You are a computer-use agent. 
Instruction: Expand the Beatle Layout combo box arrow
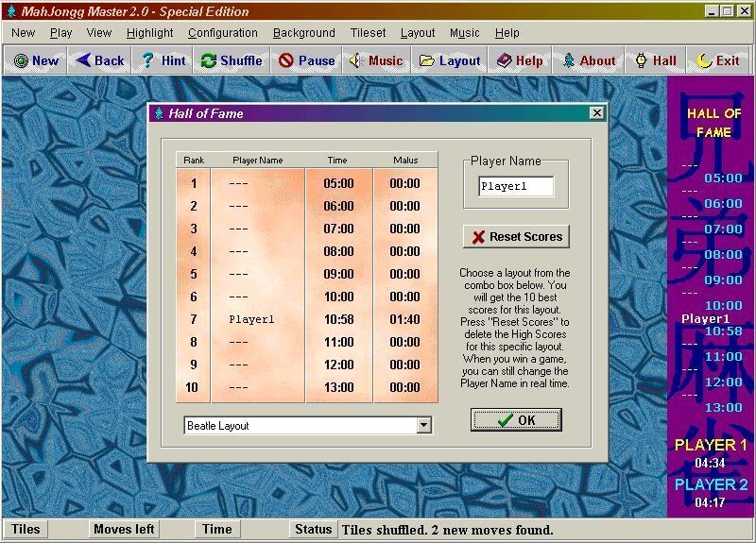coord(423,426)
